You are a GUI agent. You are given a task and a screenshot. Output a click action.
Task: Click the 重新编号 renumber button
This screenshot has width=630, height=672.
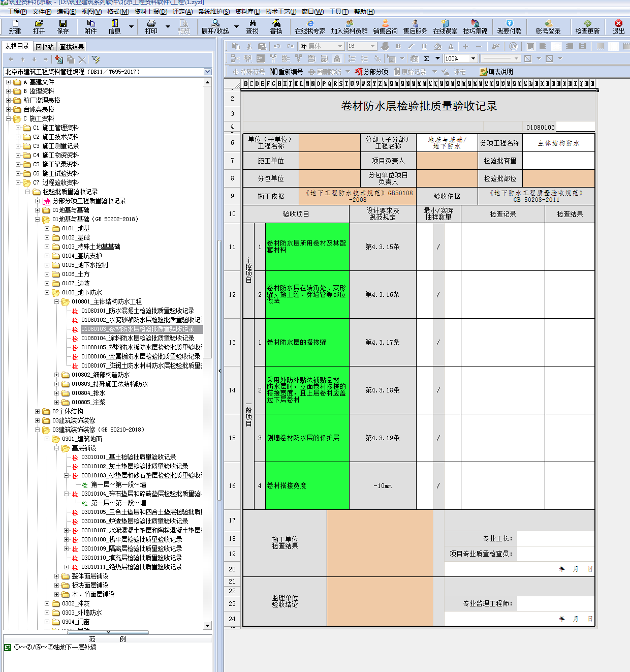[287, 72]
